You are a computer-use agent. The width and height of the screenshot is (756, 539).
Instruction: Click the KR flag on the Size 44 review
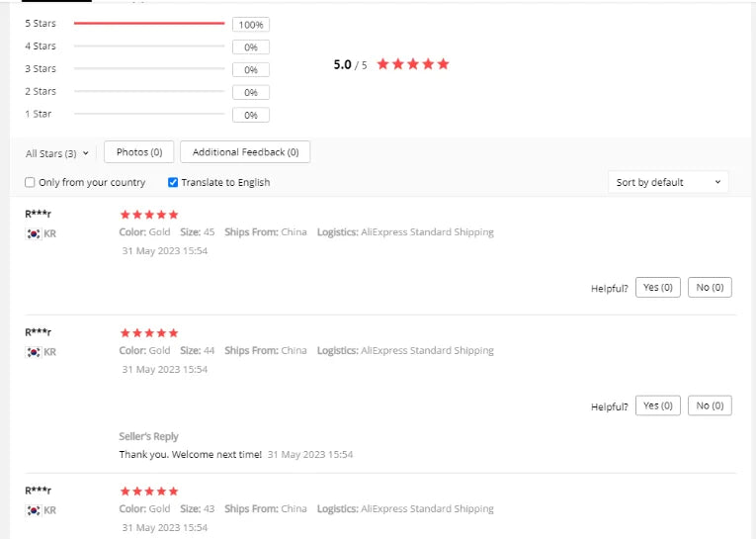[34, 352]
